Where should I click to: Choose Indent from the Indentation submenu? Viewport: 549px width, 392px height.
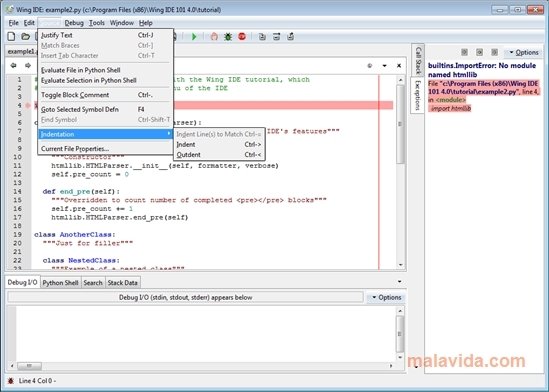[x=219, y=145]
